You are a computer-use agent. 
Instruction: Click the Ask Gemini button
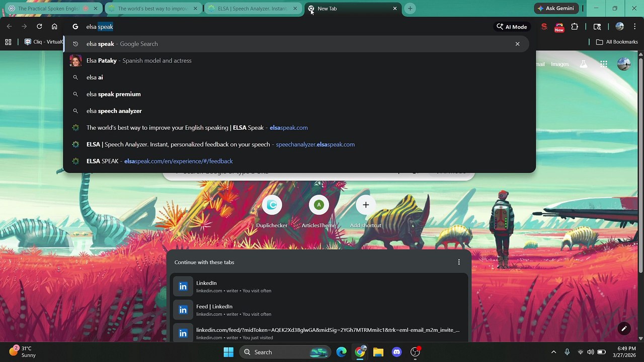555,9
